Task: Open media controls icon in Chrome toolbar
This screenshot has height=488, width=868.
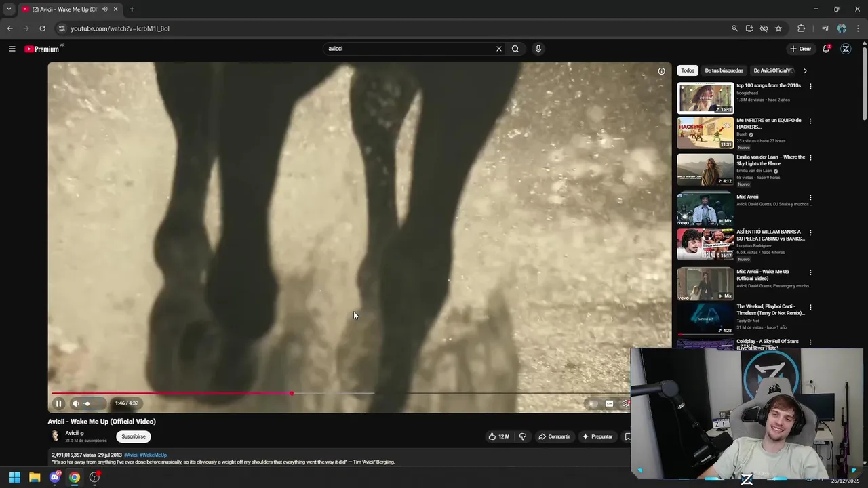Action: [825, 28]
